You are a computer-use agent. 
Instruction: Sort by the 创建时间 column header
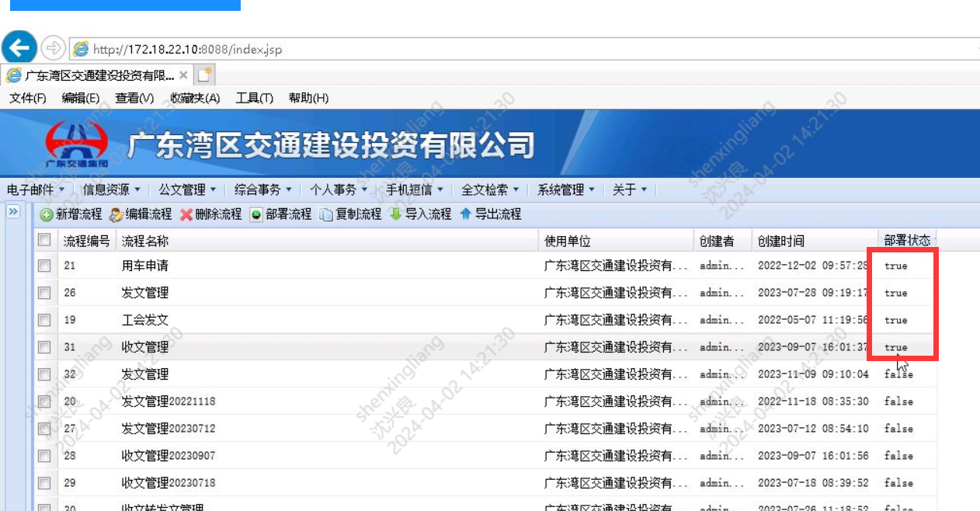click(x=815, y=241)
